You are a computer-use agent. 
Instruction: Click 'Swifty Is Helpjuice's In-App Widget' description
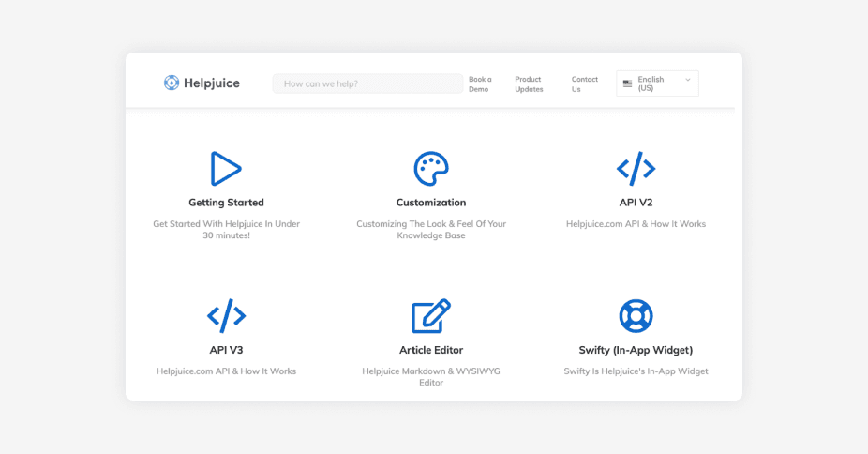[636, 371]
